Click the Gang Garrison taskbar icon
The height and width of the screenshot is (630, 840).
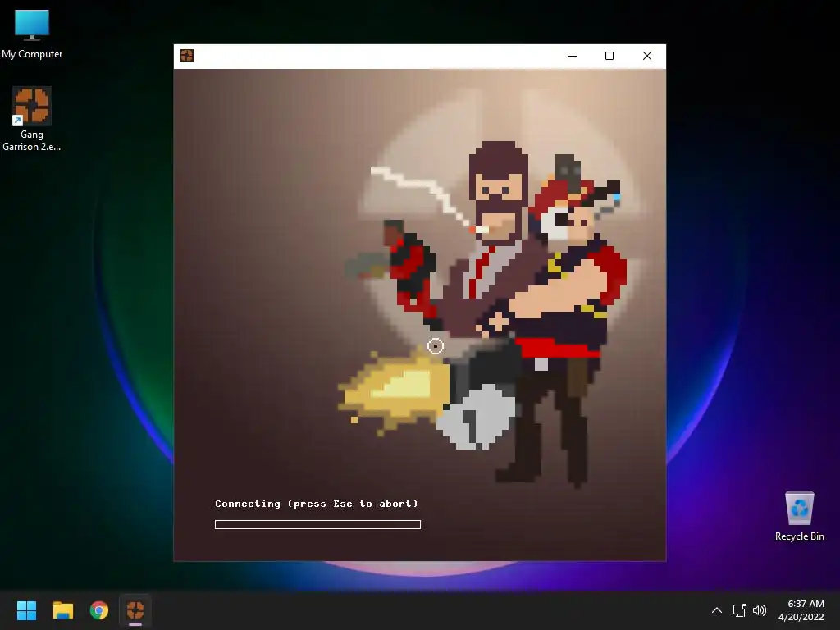135,610
